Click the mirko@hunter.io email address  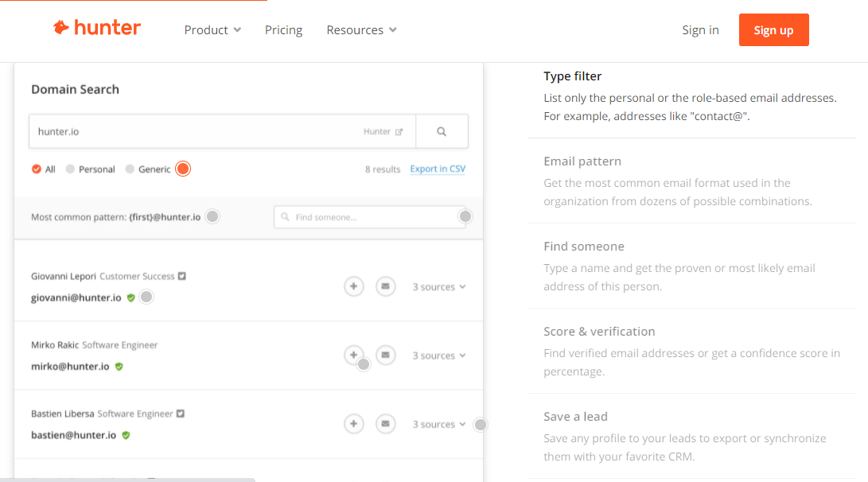70,367
